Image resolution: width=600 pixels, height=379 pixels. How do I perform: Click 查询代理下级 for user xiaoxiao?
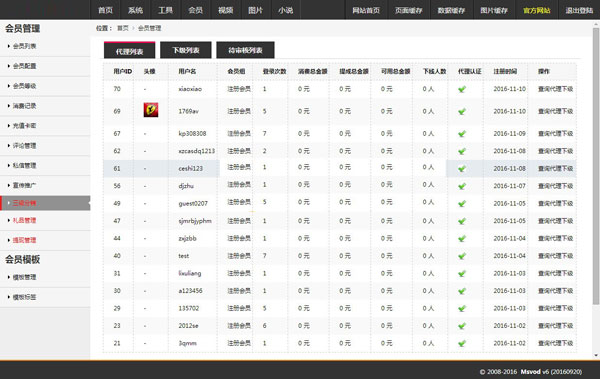[x=555, y=89]
